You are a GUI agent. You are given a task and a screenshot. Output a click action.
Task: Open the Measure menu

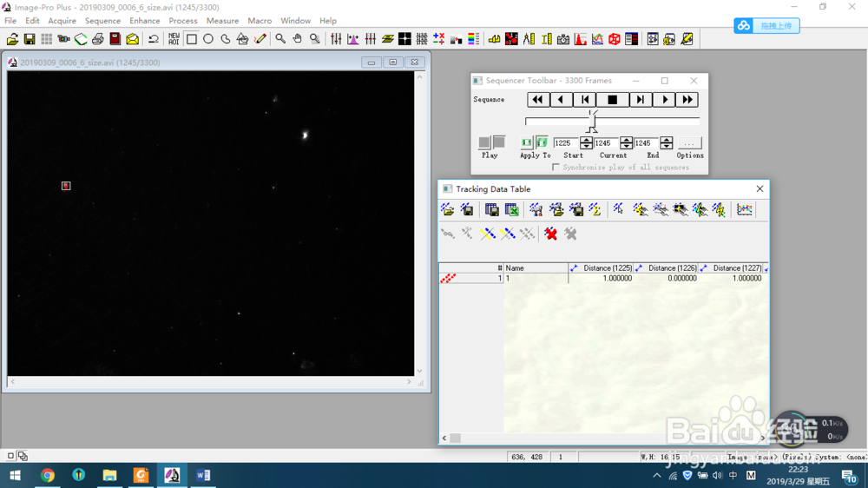tap(222, 21)
